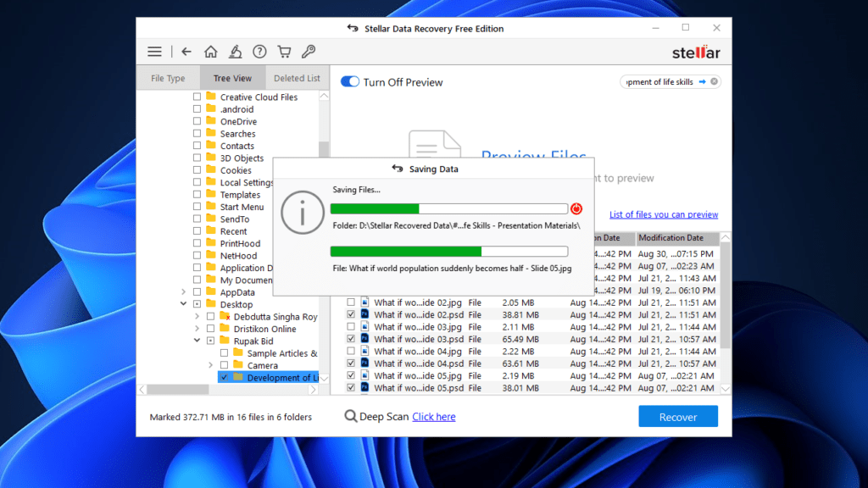Switch to the File Type tab
Image resolution: width=868 pixels, height=488 pixels.
(168, 78)
